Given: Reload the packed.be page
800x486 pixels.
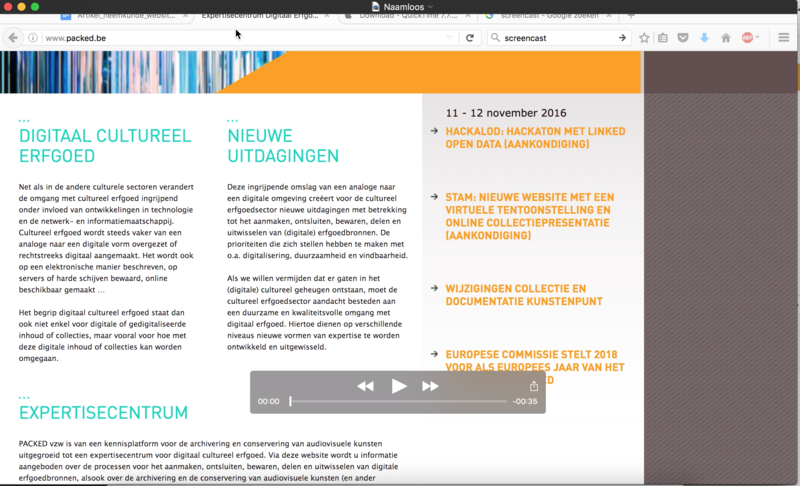Looking at the screenshot, I should [x=469, y=38].
